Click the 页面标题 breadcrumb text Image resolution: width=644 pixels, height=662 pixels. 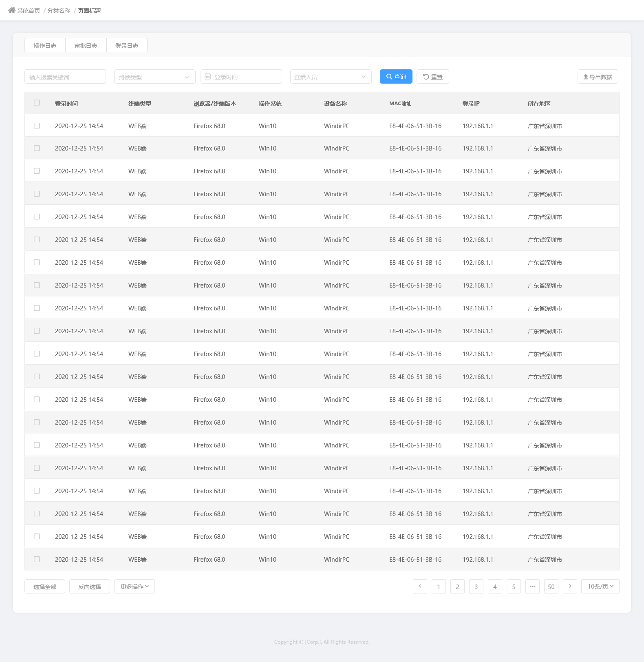point(89,11)
